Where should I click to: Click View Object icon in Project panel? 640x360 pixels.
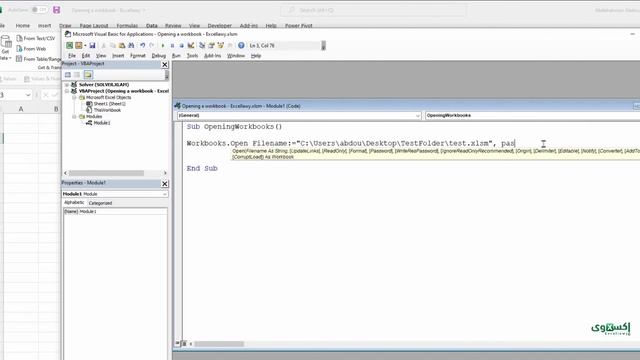[x=77, y=75]
